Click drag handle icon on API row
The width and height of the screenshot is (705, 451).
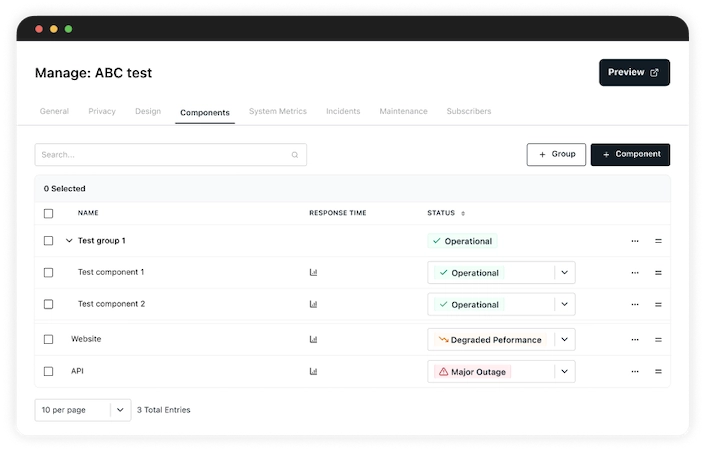click(x=658, y=371)
